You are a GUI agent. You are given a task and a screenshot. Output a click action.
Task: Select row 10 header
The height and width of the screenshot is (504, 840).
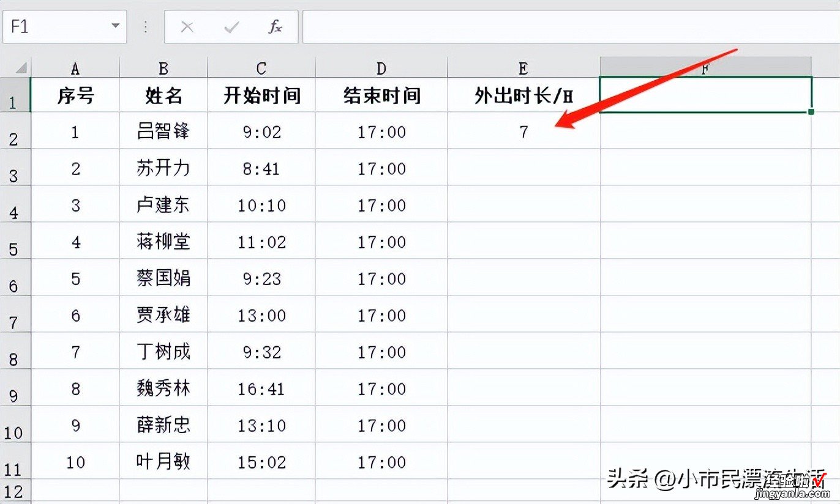pyautogui.click(x=15, y=424)
